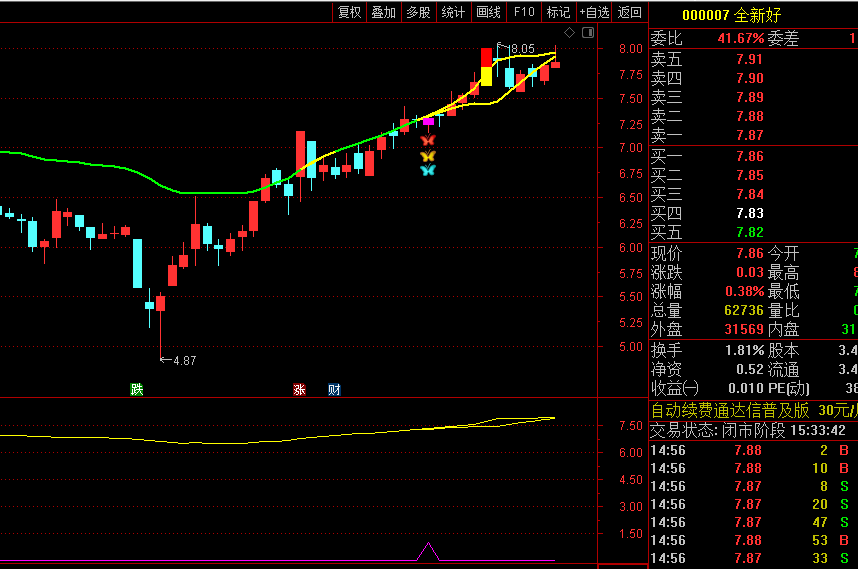
Task: Click the red butterfly signal marker
Action: point(428,140)
